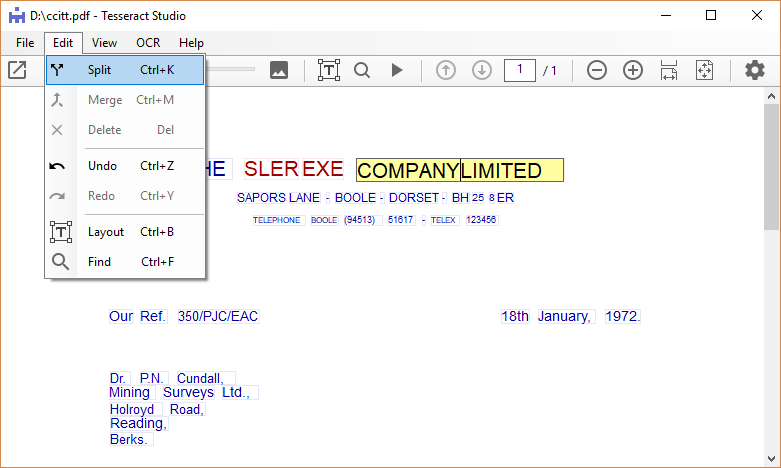This screenshot has height=468, width=781.
Task: Open settings with the gear icon
Action: pos(755,70)
